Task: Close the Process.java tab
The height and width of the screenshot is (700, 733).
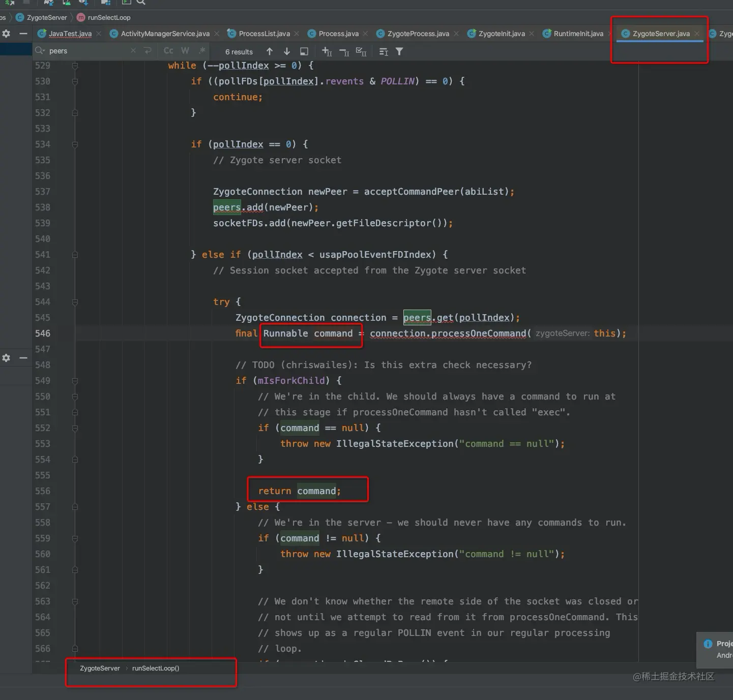Action: coord(365,34)
